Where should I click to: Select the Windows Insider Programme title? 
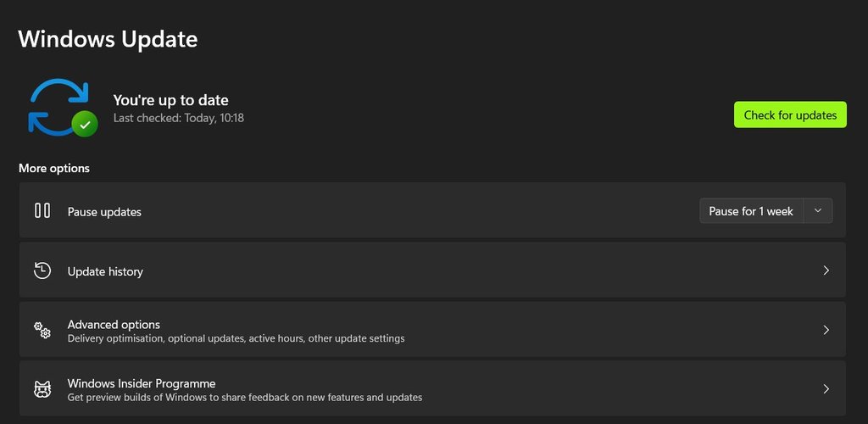[142, 383]
